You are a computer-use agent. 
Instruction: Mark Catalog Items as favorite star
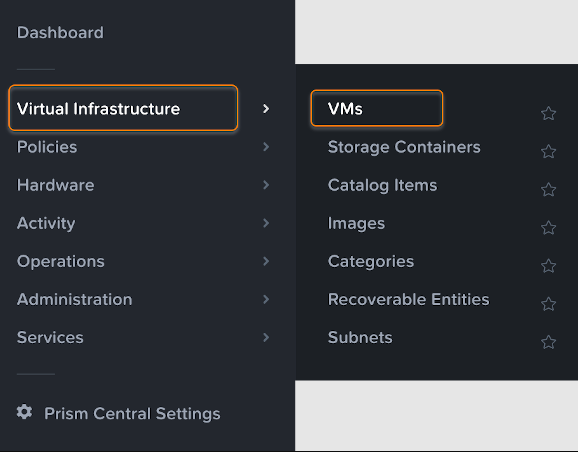549,190
